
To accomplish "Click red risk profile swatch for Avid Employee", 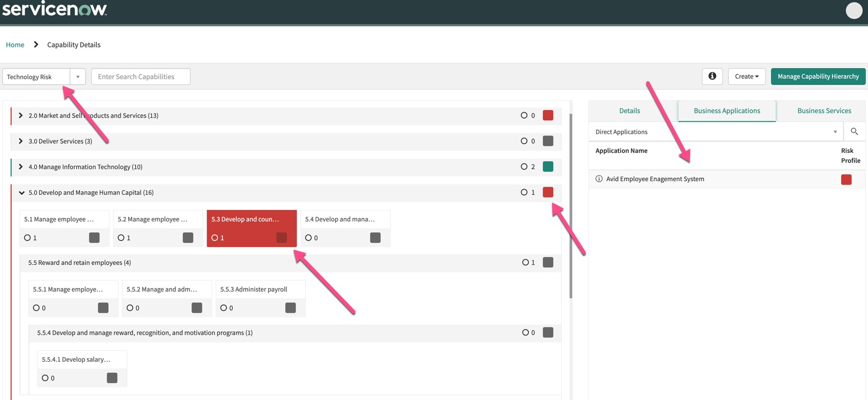I will [x=846, y=180].
